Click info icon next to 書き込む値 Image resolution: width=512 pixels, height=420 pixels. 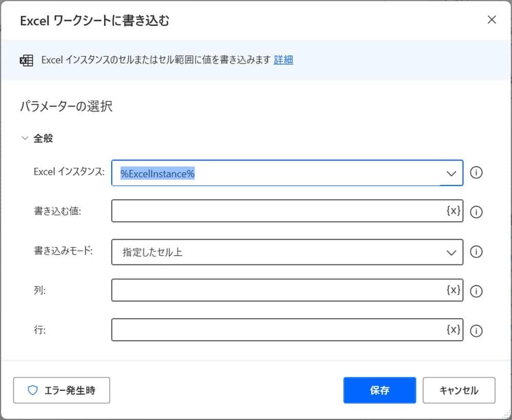(476, 212)
